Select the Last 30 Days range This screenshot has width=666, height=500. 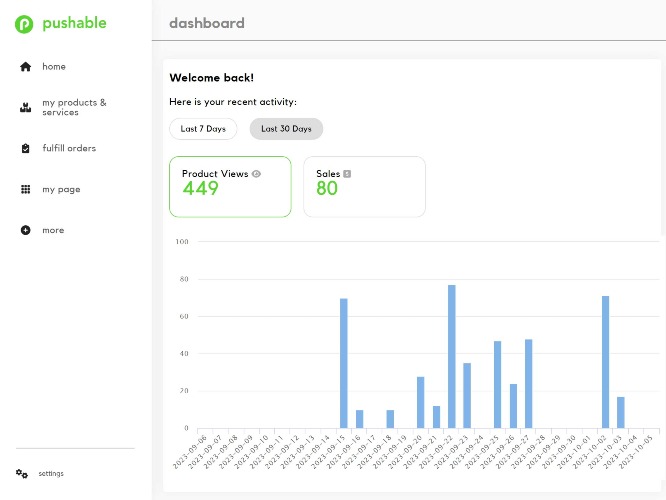(286, 129)
